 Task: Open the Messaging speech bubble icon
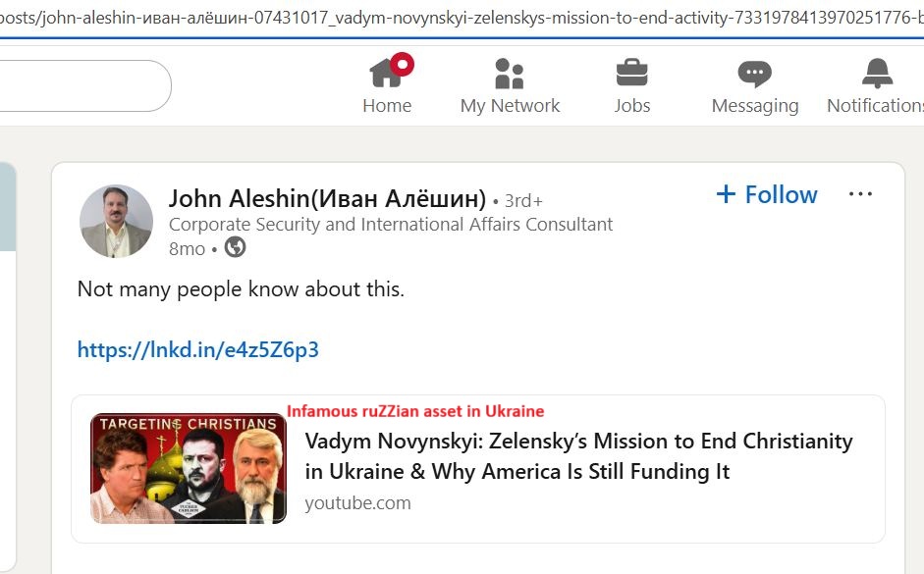pyautogui.click(x=754, y=75)
